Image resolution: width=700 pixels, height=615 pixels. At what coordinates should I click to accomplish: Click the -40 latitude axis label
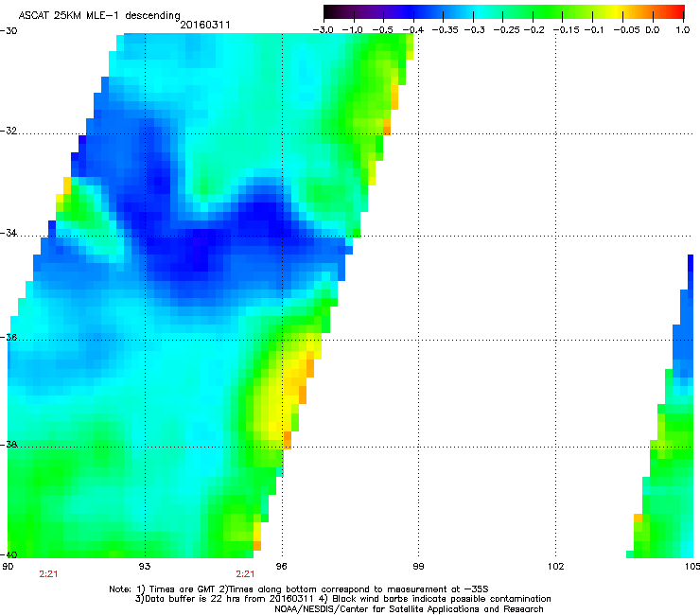[9, 554]
